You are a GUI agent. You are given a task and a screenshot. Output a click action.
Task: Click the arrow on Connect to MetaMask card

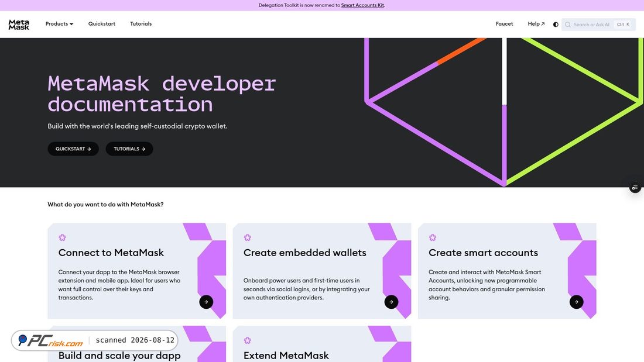pyautogui.click(x=206, y=302)
